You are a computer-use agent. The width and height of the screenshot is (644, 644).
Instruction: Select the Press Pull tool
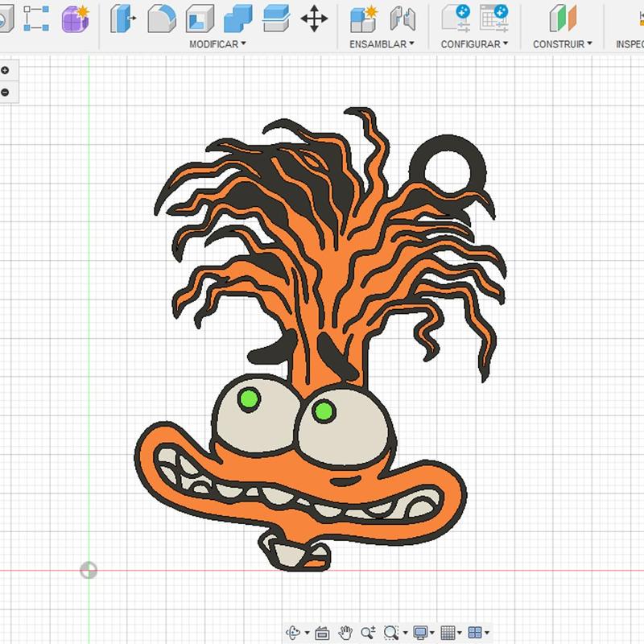[122, 19]
